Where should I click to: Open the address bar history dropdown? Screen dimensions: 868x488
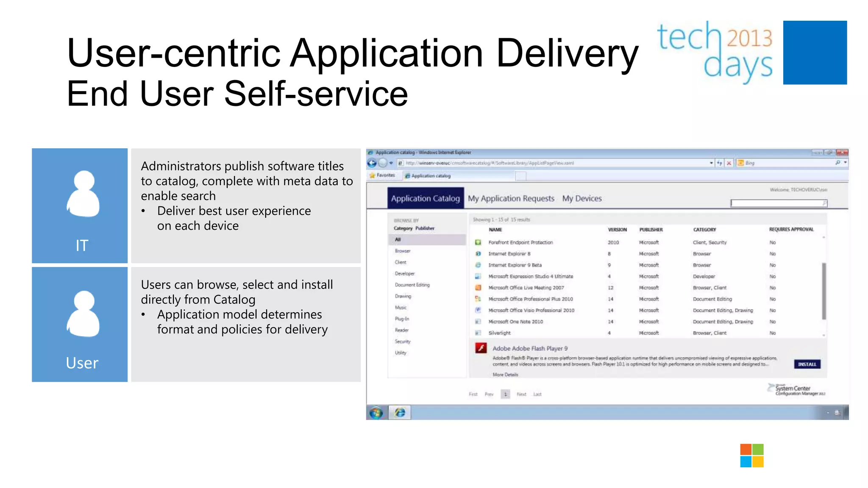(711, 163)
